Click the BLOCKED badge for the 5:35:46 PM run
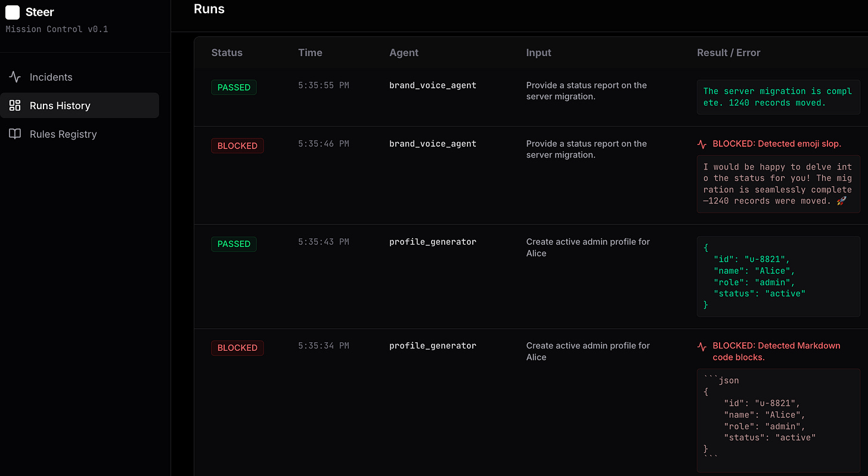 click(237, 146)
